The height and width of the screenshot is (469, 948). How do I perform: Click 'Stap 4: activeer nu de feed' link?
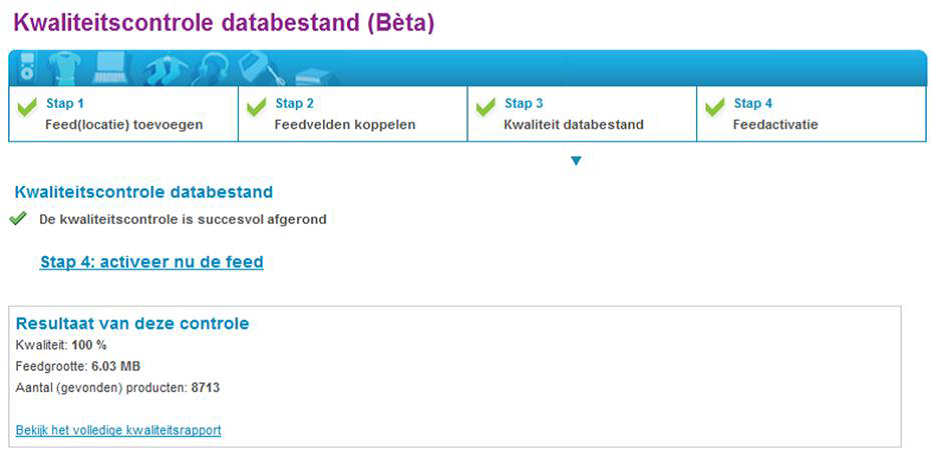tap(152, 262)
